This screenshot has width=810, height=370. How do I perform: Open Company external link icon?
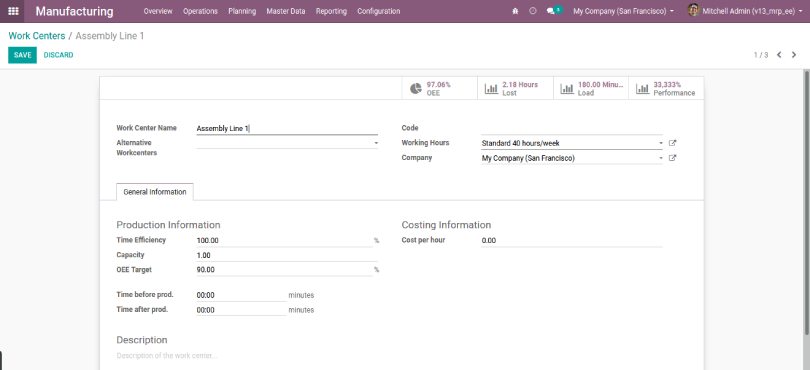[672, 158]
